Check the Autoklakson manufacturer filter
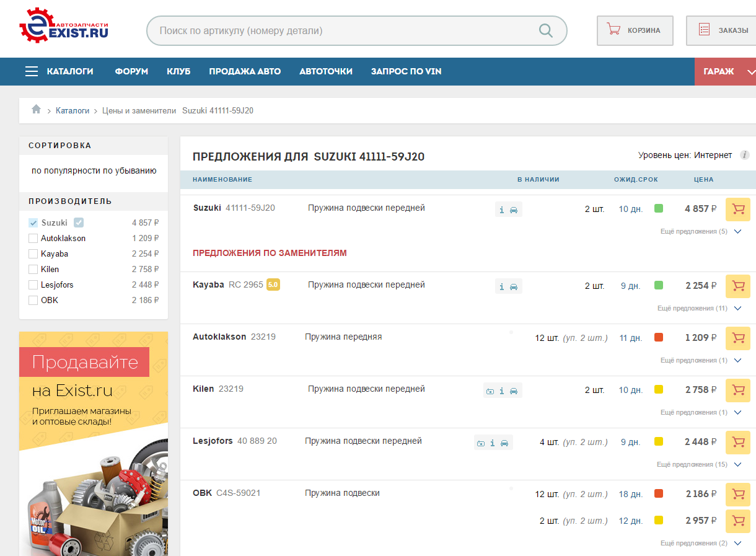 click(x=33, y=239)
